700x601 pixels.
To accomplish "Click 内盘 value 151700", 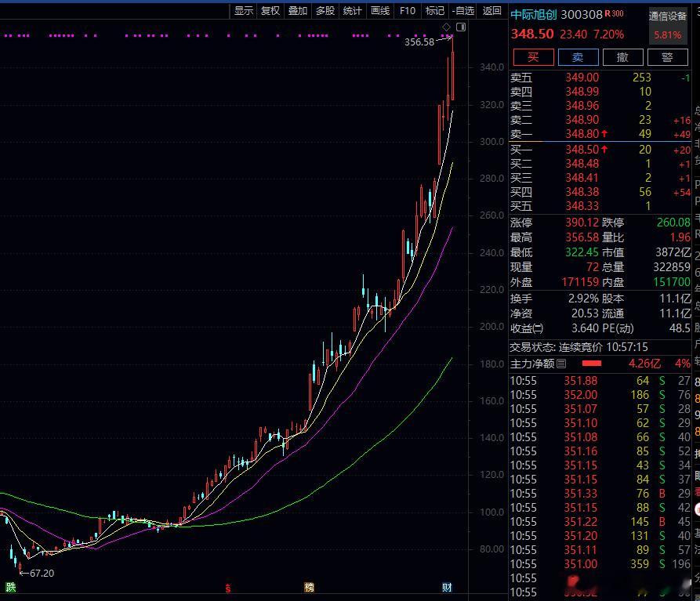I will click(x=672, y=282).
